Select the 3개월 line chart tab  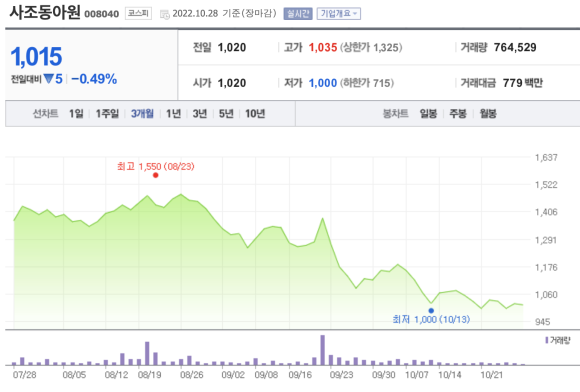pos(142,114)
